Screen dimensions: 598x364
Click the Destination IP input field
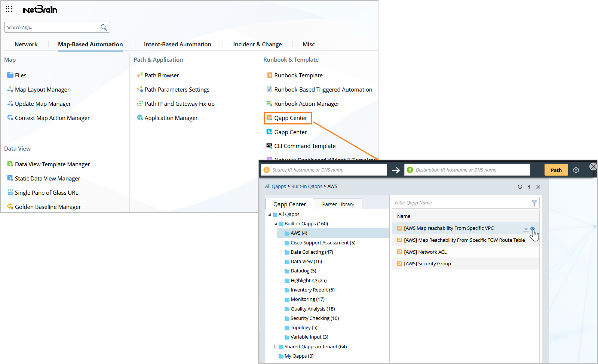[467, 170]
